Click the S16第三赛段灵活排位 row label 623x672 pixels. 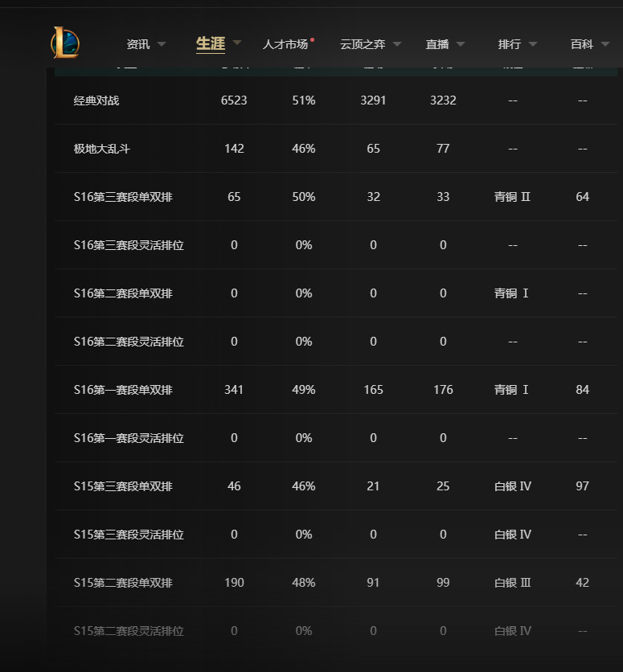(x=129, y=245)
